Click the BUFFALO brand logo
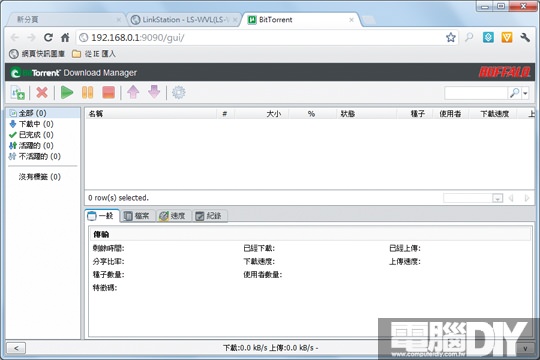This screenshot has width=540, height=360. pos(504,72)
